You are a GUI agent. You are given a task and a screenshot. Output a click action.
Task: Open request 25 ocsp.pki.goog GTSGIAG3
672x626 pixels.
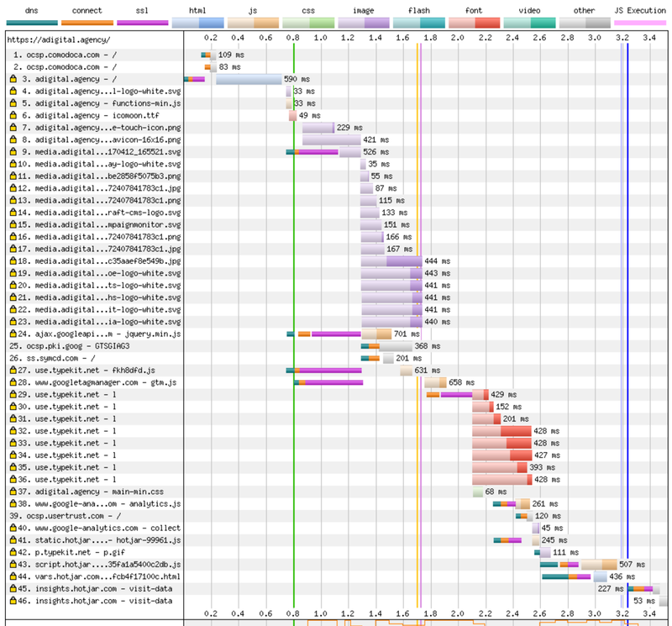click(70, 346)
